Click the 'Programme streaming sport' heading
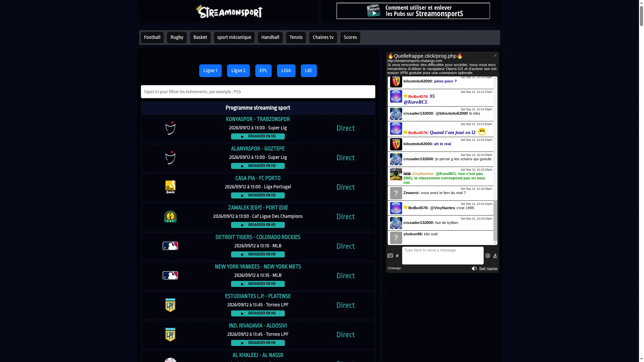The image size is (644, 362). tap(258, 108)
